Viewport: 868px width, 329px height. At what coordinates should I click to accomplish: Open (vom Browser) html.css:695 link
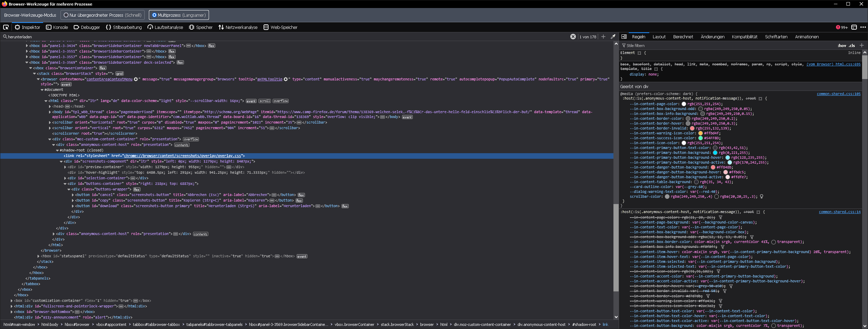tap(834, 64)
